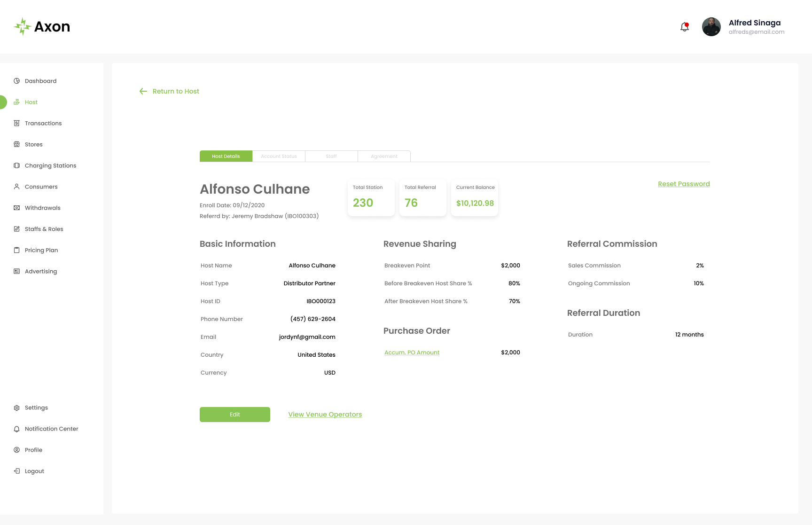Open the Withdrawals menu item

(x=43, y=208)
